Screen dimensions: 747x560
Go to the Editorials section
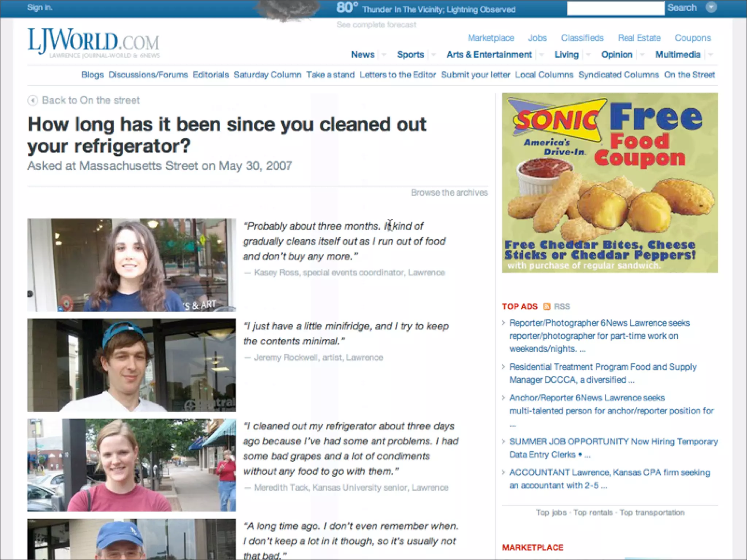(210, 75)
